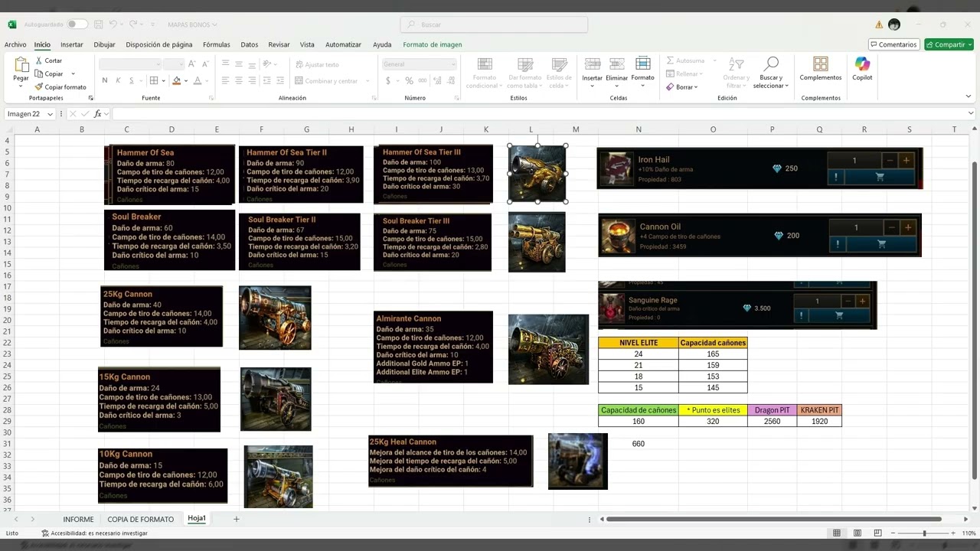
Task: Select the COPIA DE FORMATO sheet
Action: (141, 519)
